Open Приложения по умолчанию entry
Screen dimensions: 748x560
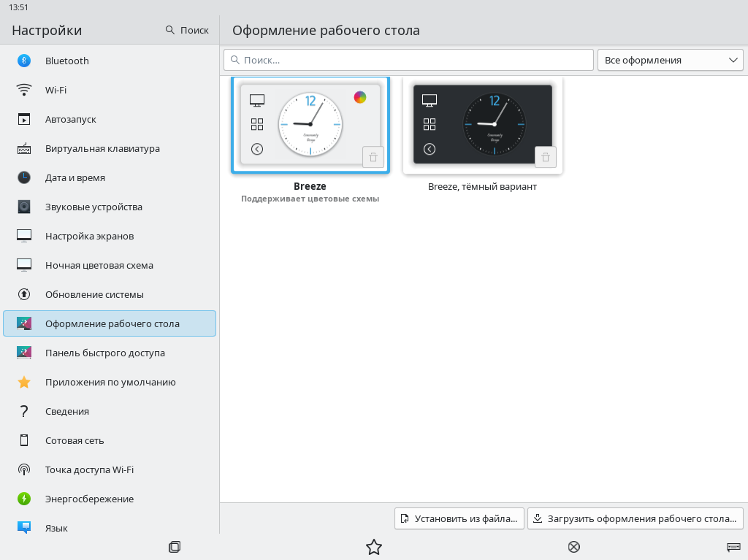[x=110, y=382]
